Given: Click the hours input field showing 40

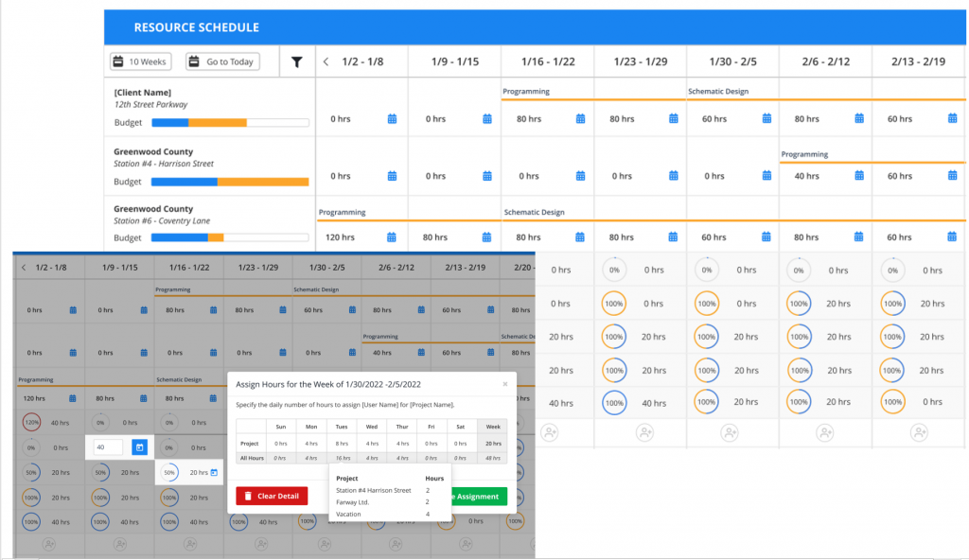Looking at the screenshot, I should tap(108, 446).
